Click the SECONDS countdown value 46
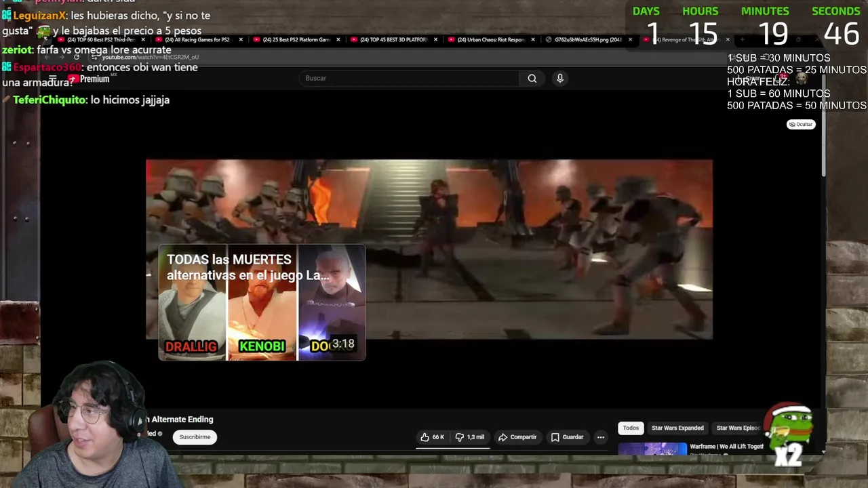Image resolution: width=868 pixels, height=488 pixels. [x=842, y=33]
